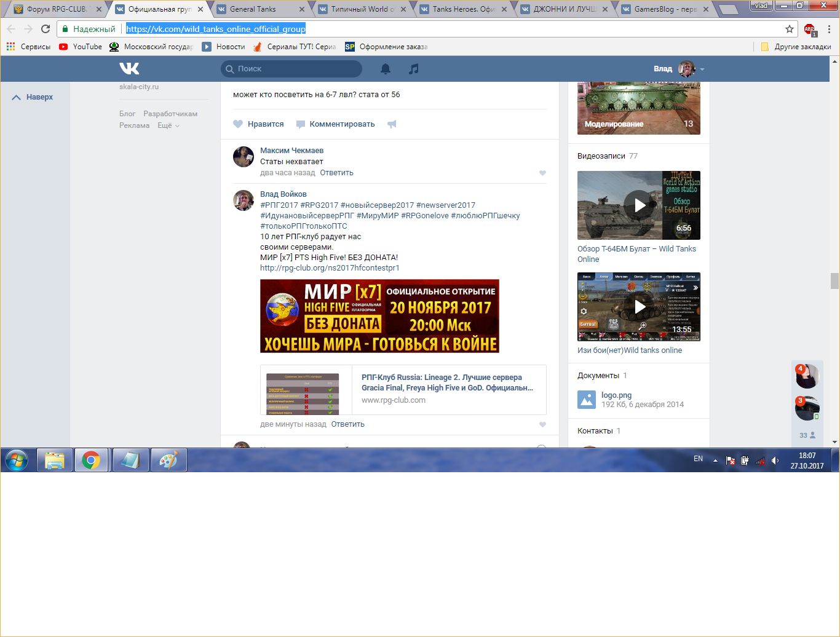The height and width of the screenshot is (637, 840).
Task: Open the Другие закладки folder
Action: coord(796,47)
